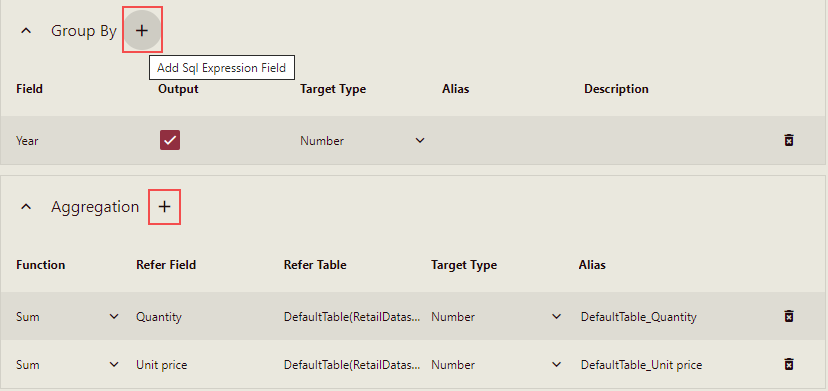828x391 pixels.
Task: Click the Unit price refer field cell
Action: [x=162, y=365]
